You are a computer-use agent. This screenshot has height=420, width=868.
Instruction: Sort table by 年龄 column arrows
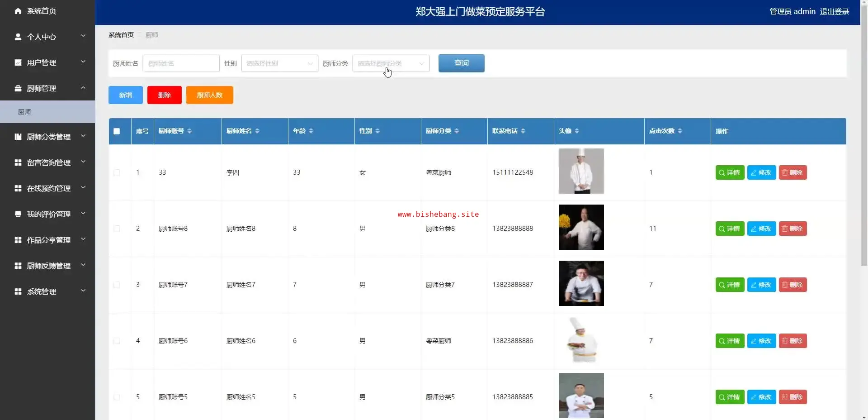point(311,131)
